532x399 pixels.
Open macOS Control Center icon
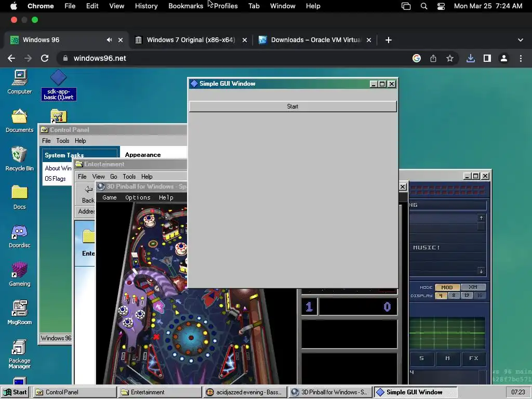coord(441,6)
